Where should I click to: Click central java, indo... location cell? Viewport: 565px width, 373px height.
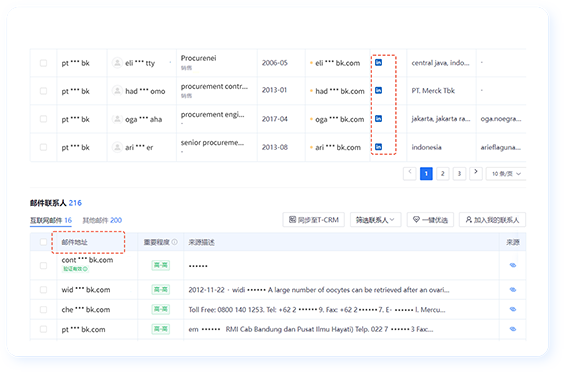coord(440,63)
